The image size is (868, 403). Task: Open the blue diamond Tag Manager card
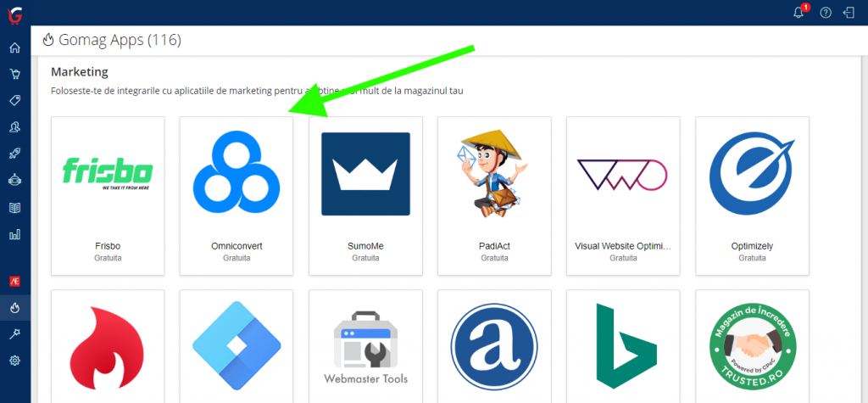coord(236,346)
